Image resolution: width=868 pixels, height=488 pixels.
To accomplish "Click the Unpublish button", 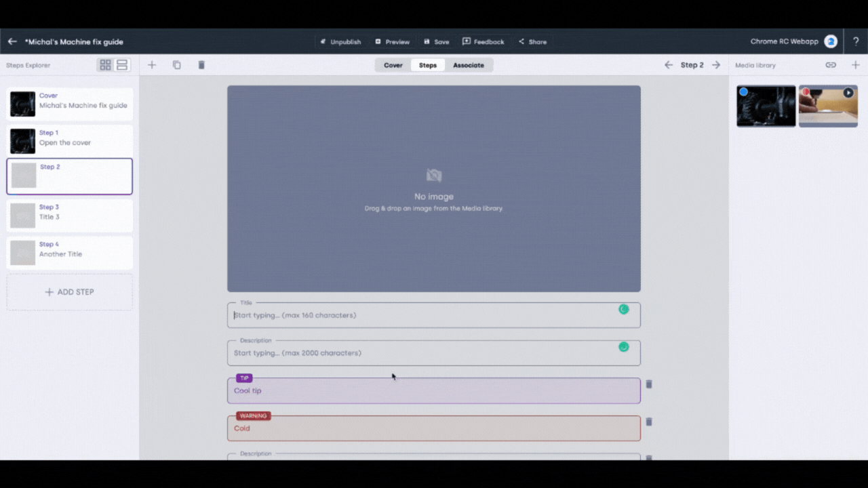I will tap(340, 41).
